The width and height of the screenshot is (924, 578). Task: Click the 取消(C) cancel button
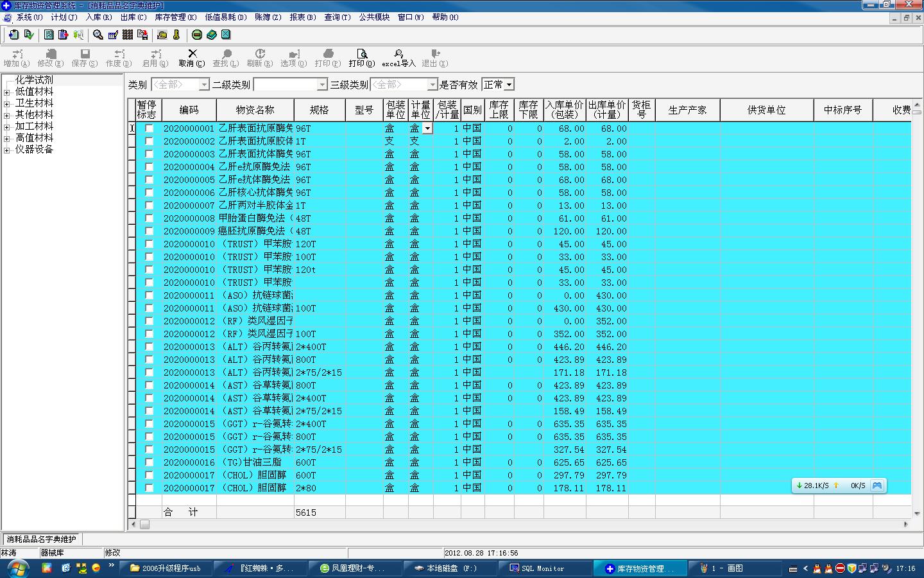(x=192, y=58)
